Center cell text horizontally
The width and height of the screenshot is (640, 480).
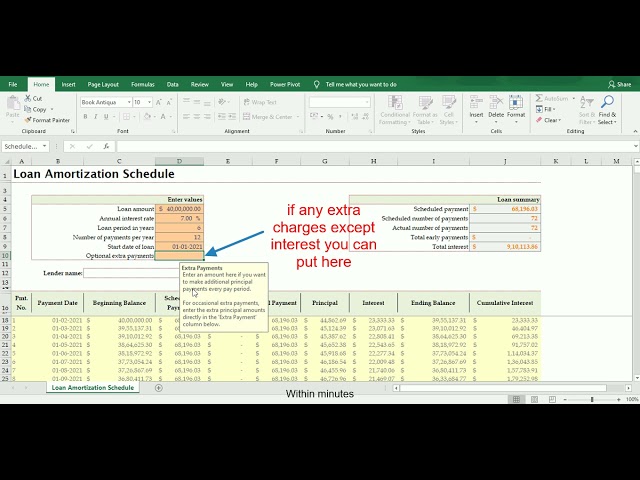197,117
